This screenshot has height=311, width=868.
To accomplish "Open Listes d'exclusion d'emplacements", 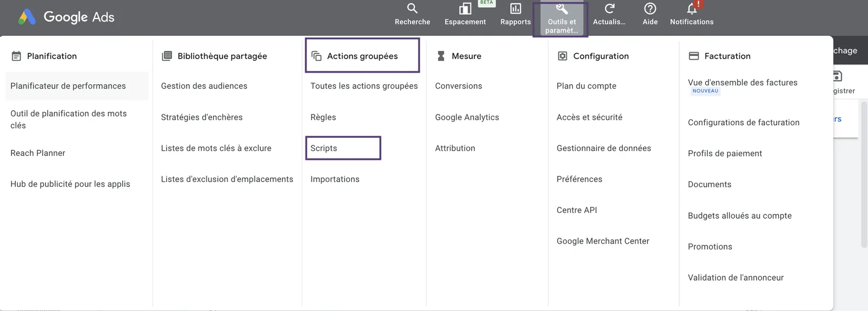I will click(227, 179).
